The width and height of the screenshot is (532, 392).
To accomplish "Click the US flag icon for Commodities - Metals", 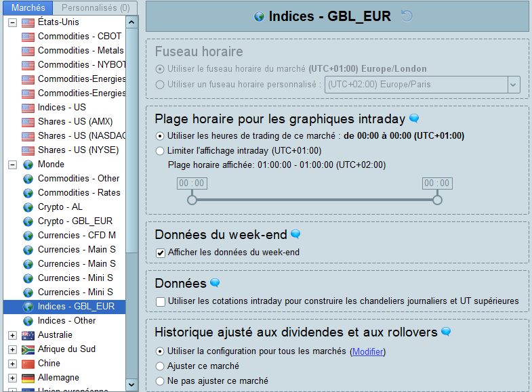I will click(x=28, y=51).
